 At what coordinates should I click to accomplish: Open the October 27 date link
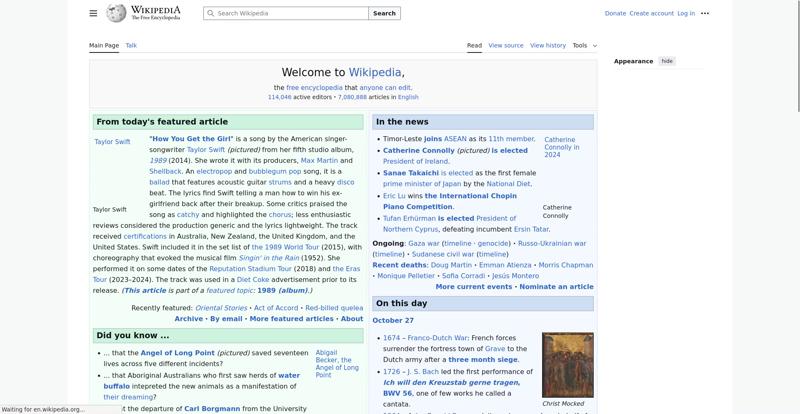tap(393, 320)
